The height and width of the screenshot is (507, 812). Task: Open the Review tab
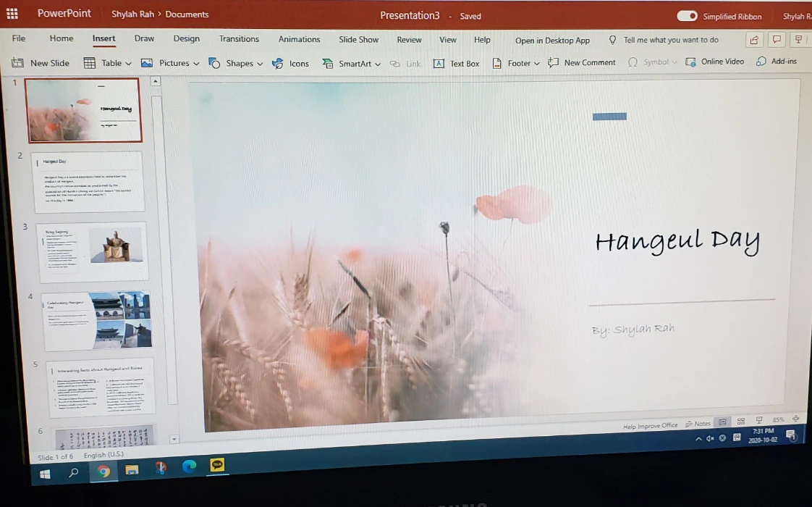tap(409, 39)
